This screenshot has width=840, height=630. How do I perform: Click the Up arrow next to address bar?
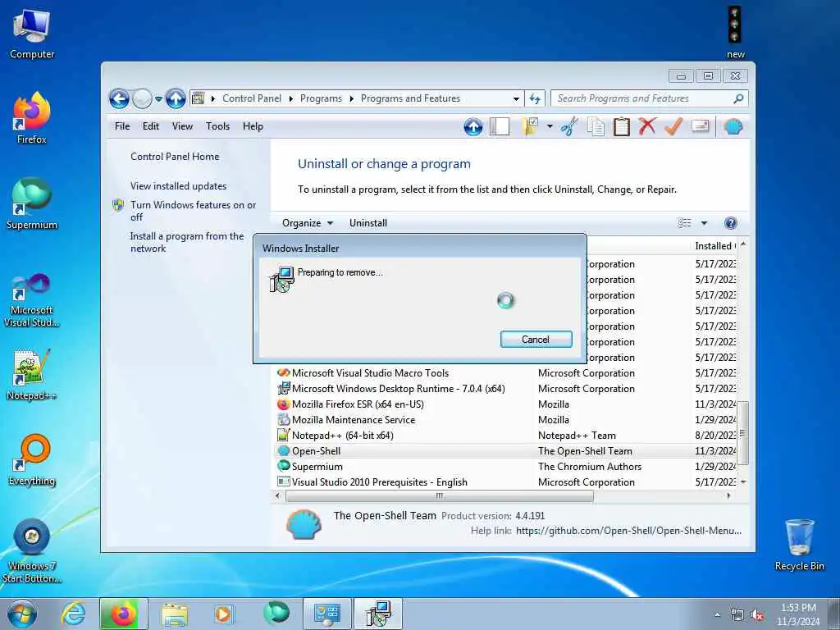(176, 98)
